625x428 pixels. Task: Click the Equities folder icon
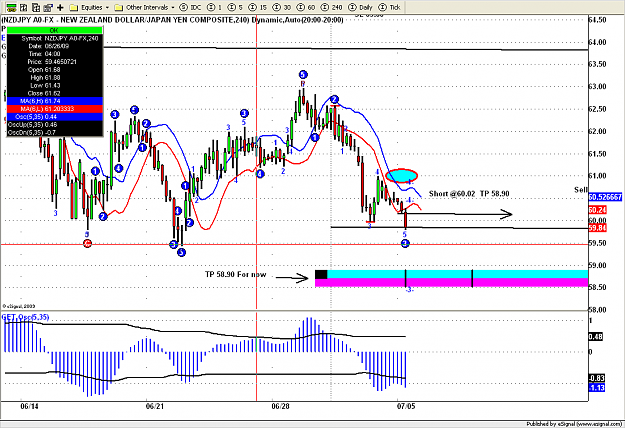click(73, 7)
